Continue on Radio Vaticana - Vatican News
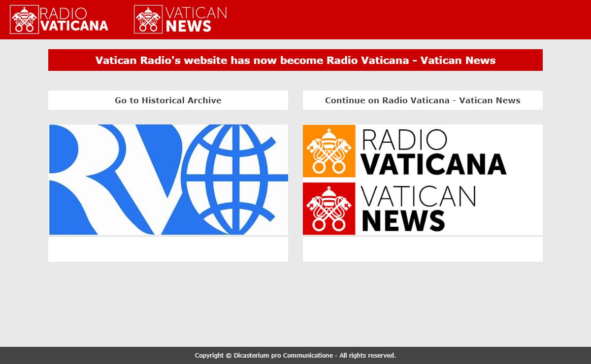Viewport: 591px width, 364px height. [x=423, y=100]
